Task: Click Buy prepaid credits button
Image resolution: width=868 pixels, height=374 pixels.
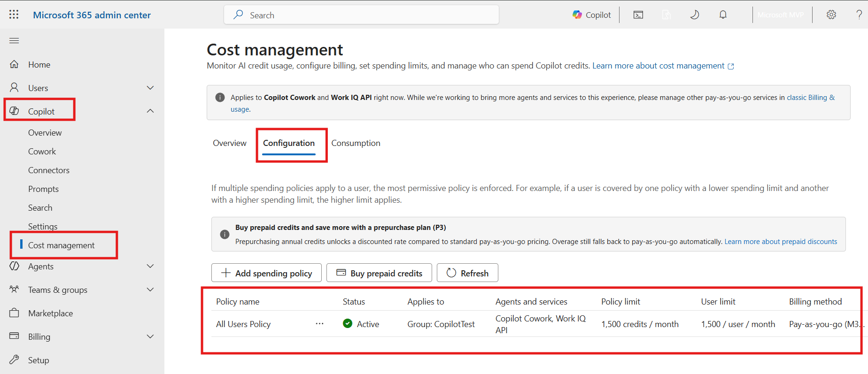Action: [x=379, y=273]
